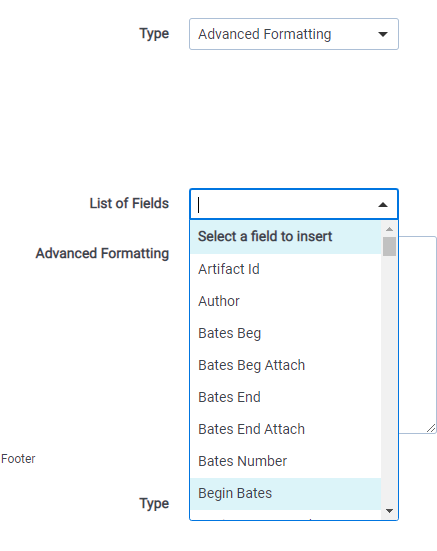Click the text area resize handle

point(431,428)
